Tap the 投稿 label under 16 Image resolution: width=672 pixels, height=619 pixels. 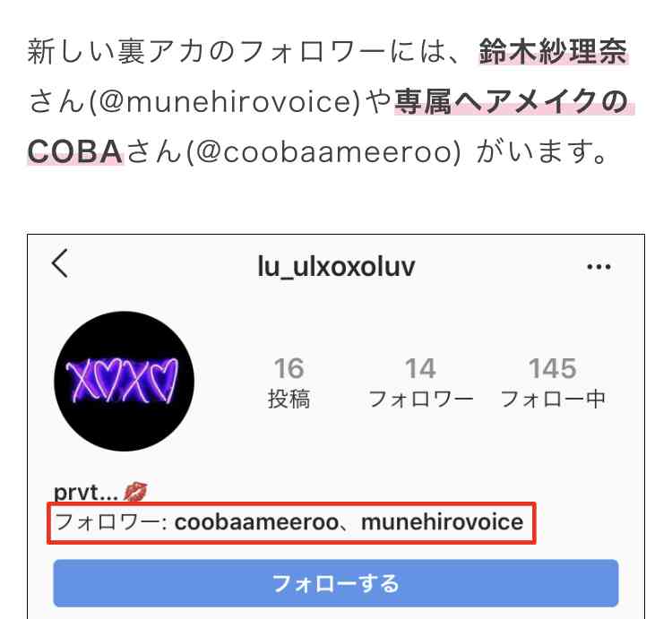coord(289,400)
